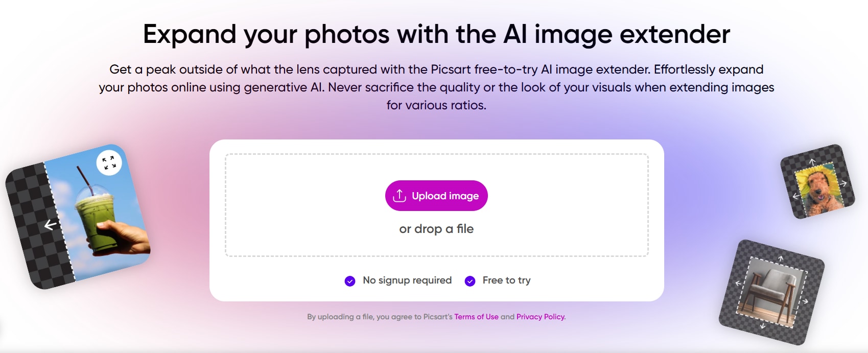Click the or drop a file area
This screenshot has height=353, width=868.
point(436,229)
